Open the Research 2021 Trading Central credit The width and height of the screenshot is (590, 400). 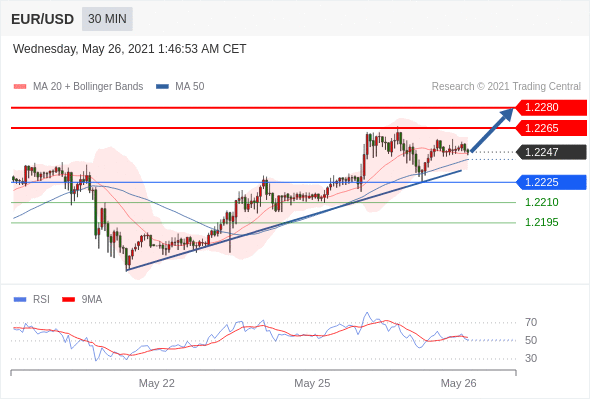[506, 87]
